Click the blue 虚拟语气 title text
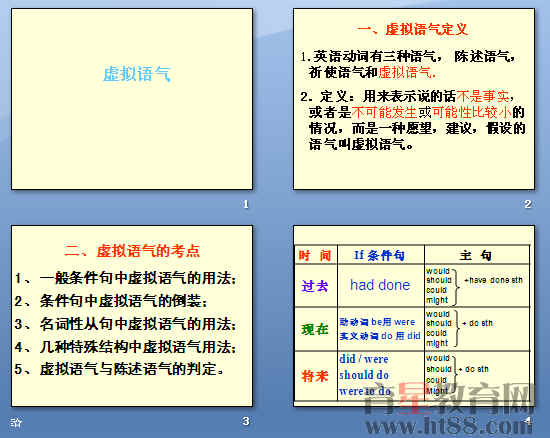This screenshot has height=438, width=550. coord(137,74)
